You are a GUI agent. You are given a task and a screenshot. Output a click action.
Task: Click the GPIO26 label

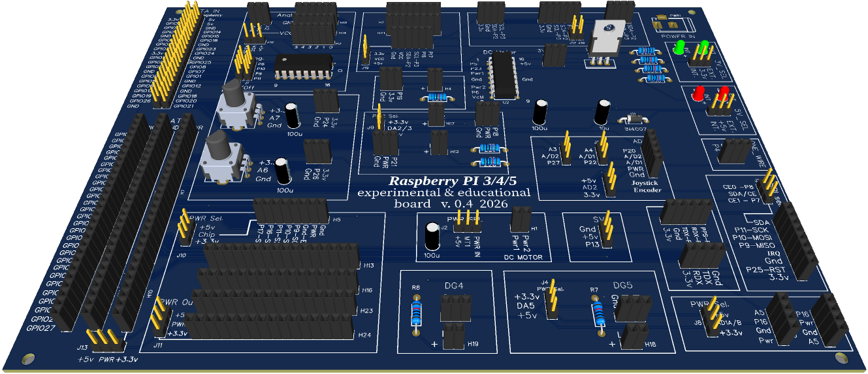coord(140,101)
